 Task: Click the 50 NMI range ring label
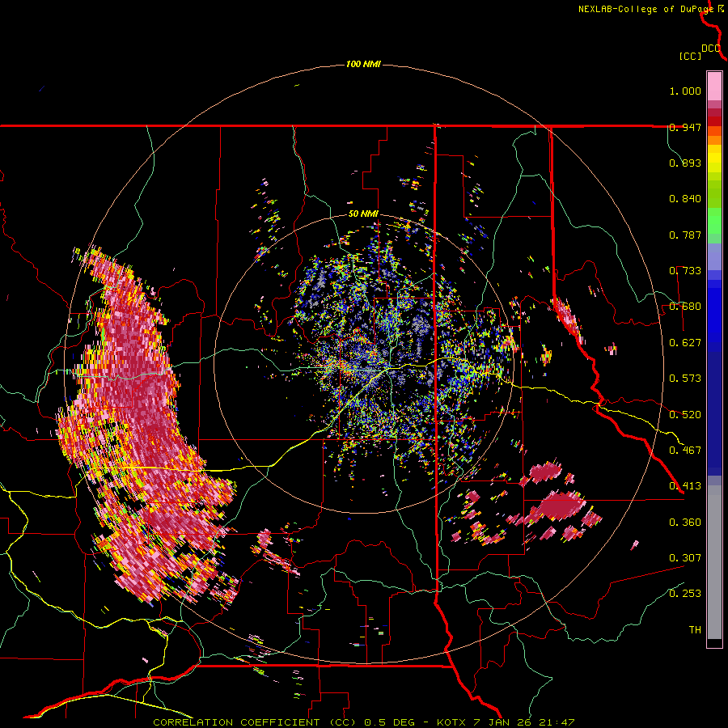(x=363, y=214)
